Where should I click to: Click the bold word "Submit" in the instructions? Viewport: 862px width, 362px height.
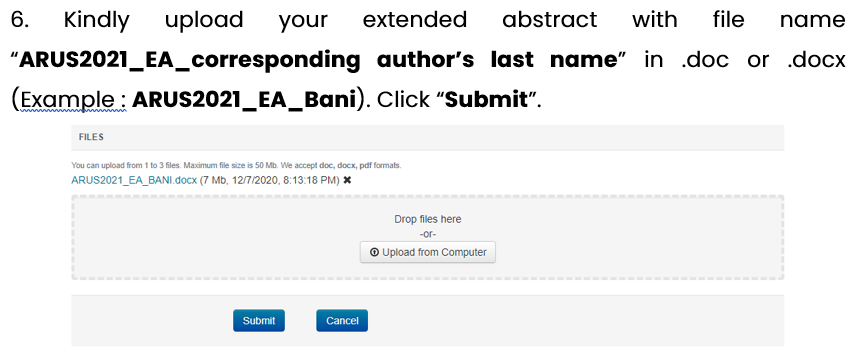(x=486, y=100)
